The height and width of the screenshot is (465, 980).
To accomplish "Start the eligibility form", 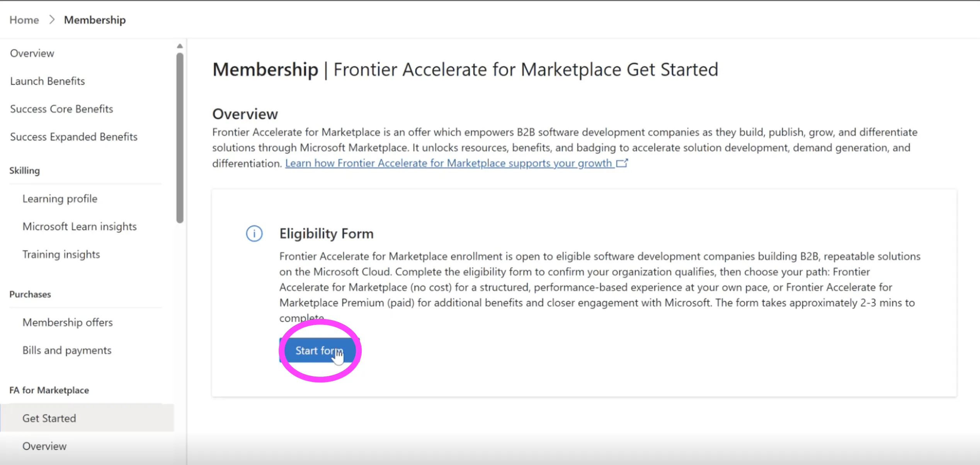I will click(x=319, y=350).
